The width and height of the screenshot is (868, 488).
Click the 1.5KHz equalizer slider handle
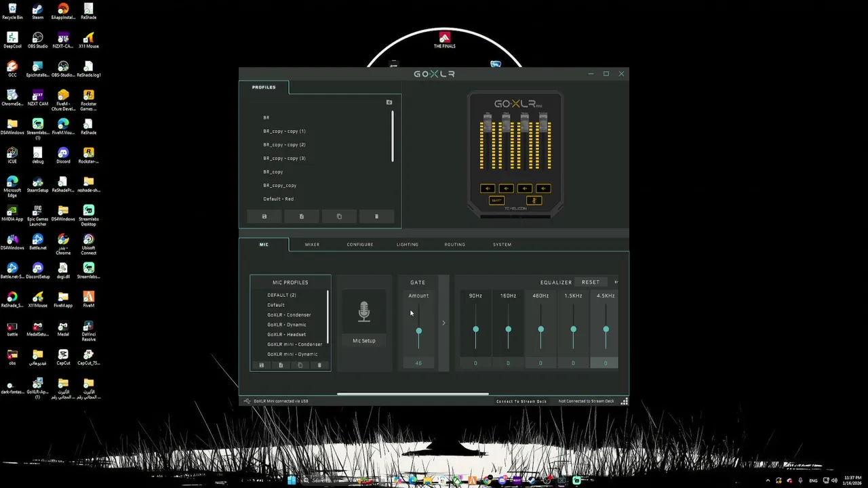[573, 329]
